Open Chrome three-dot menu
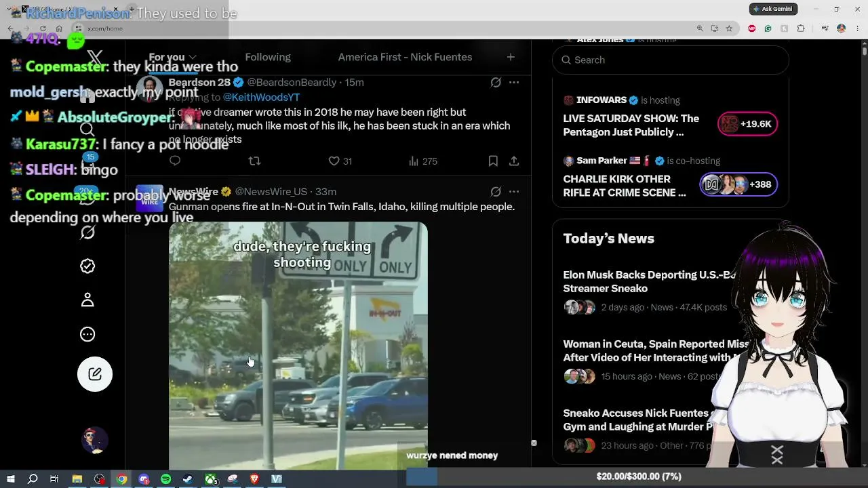Viewport: 868px width, 488px height. point(856,28)
